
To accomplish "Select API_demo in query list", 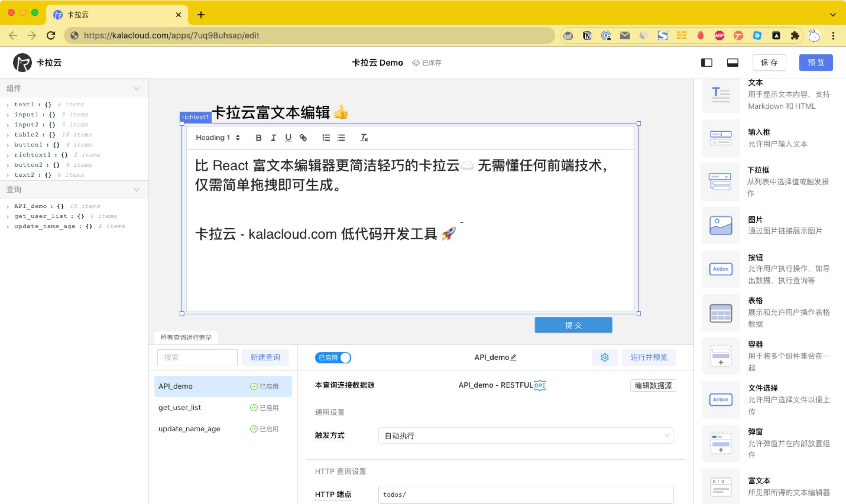I will pos(223,386).
